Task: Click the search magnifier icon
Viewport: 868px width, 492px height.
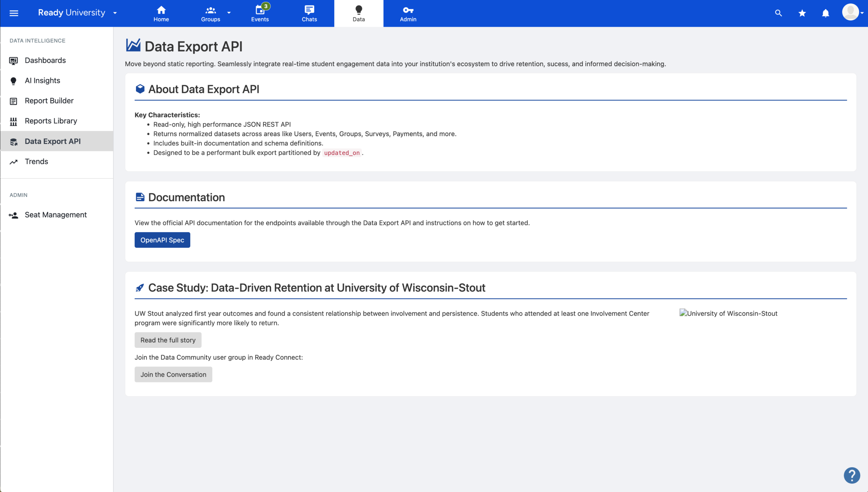Action: [778, 13]
